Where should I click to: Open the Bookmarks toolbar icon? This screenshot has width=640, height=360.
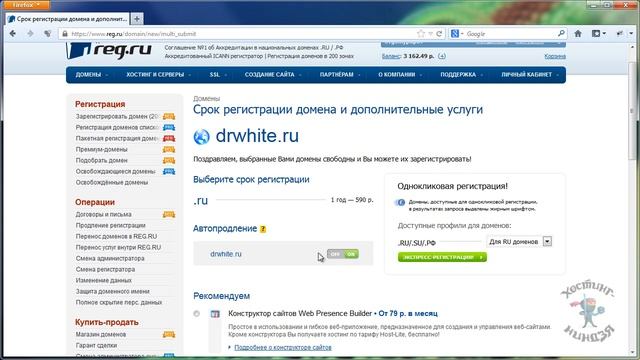click(x=599, y=34)
